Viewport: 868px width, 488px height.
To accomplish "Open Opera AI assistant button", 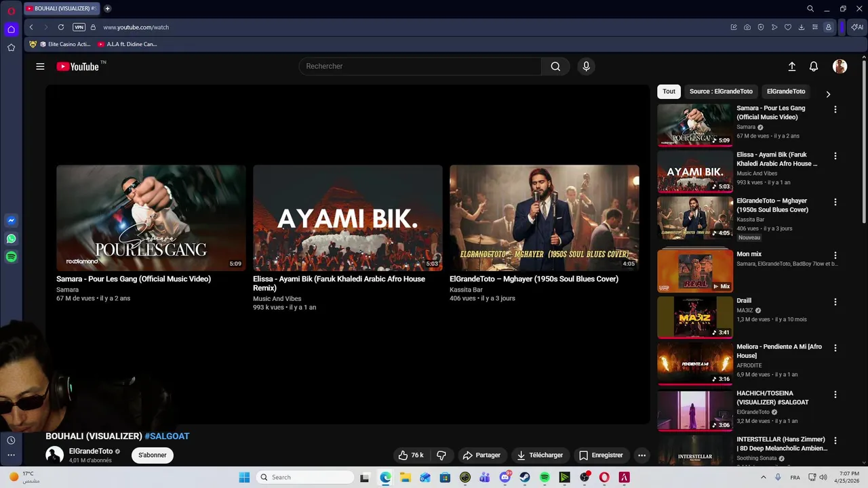I will [x=858, y=27].
